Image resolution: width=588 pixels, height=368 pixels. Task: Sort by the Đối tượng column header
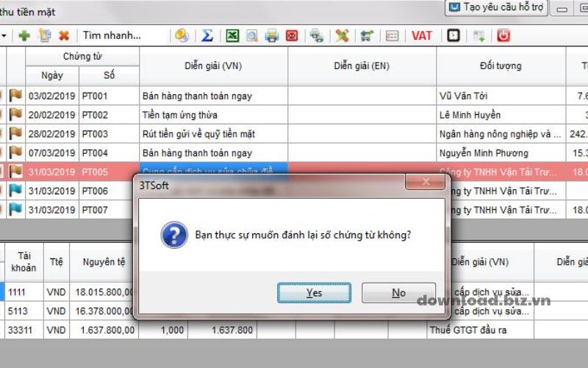click(501, 66)
